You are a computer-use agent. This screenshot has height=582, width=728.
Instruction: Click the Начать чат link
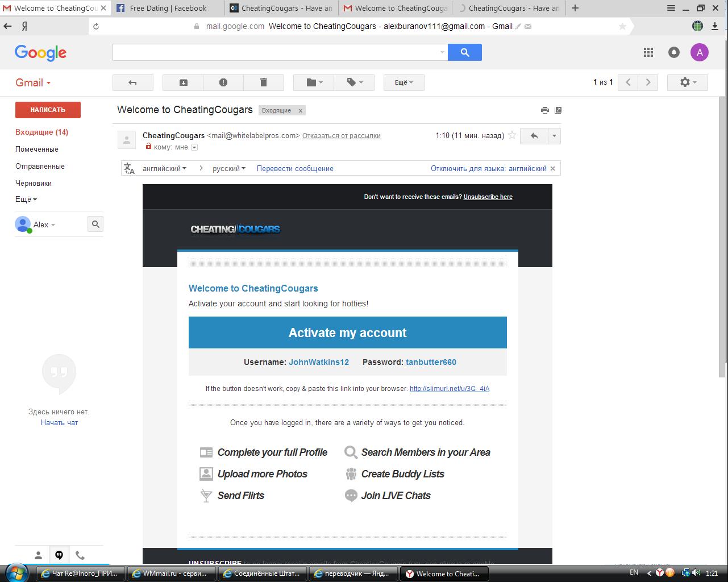coord(60,422)
